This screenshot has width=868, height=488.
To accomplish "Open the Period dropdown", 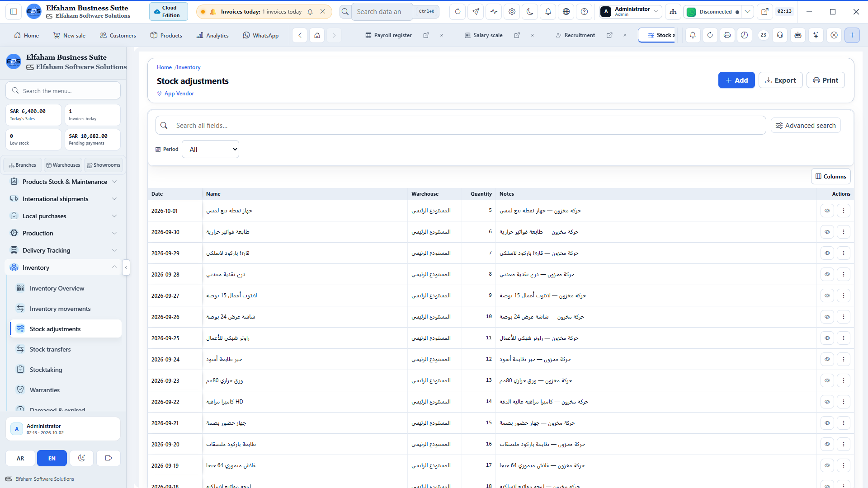I will 210,149.
